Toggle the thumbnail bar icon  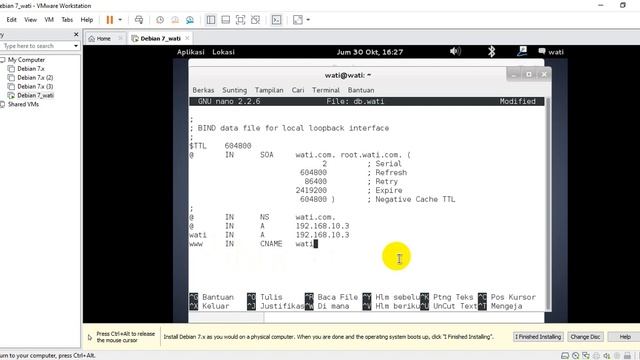click(x=225, y=20)
